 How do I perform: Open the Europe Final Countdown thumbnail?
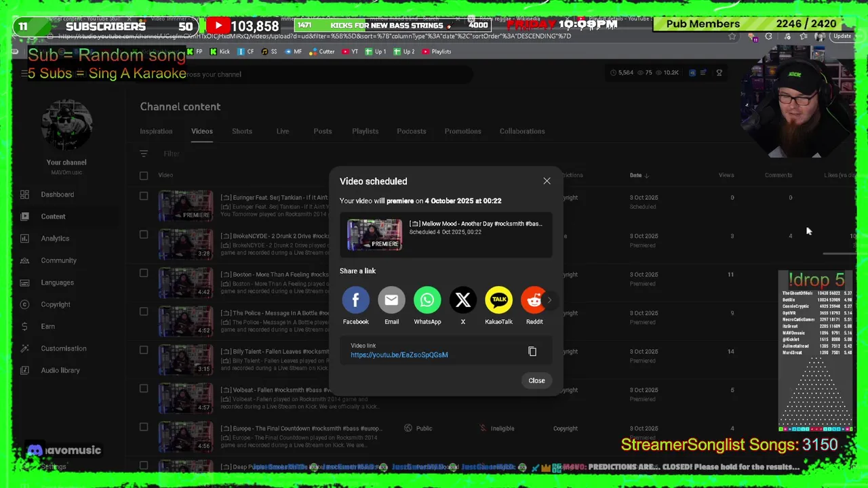[x=186, y=436]
